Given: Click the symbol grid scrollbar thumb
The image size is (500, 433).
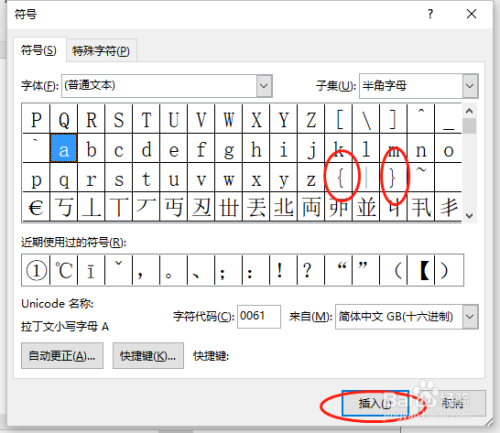Looking at the screenshot, I should point(469,126).
